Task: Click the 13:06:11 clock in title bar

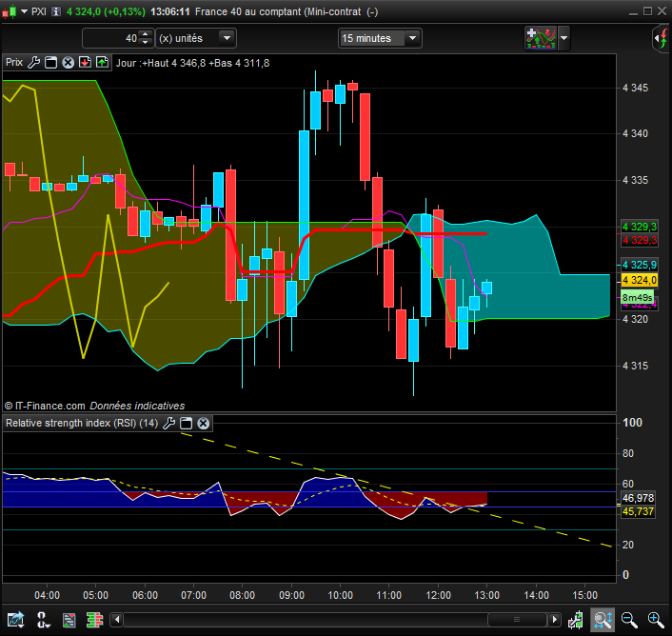Action: (x=170, y=11)
